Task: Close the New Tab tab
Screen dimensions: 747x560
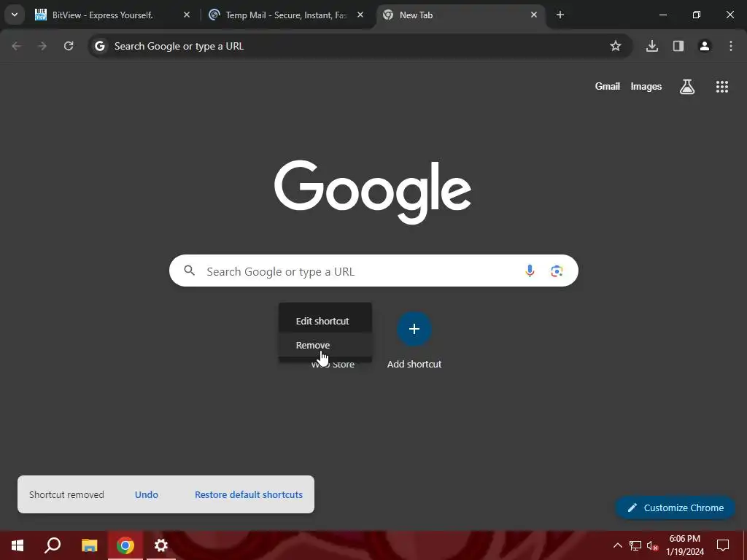Action: 533,15
